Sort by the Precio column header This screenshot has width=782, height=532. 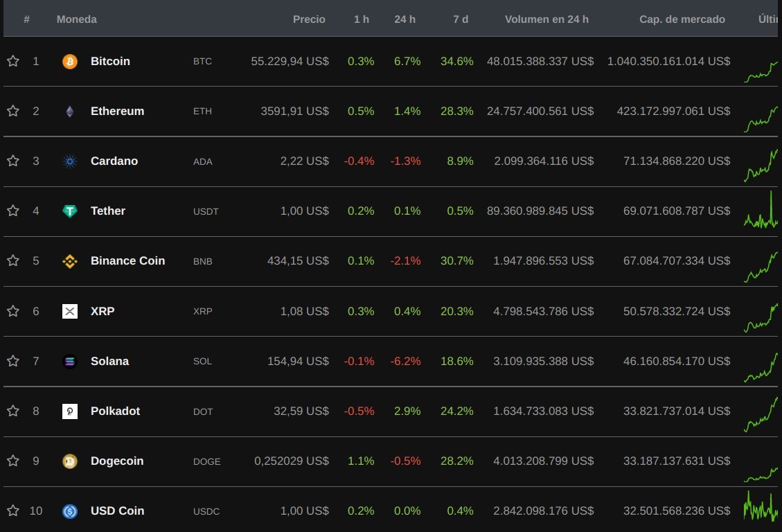pos(309,19)
